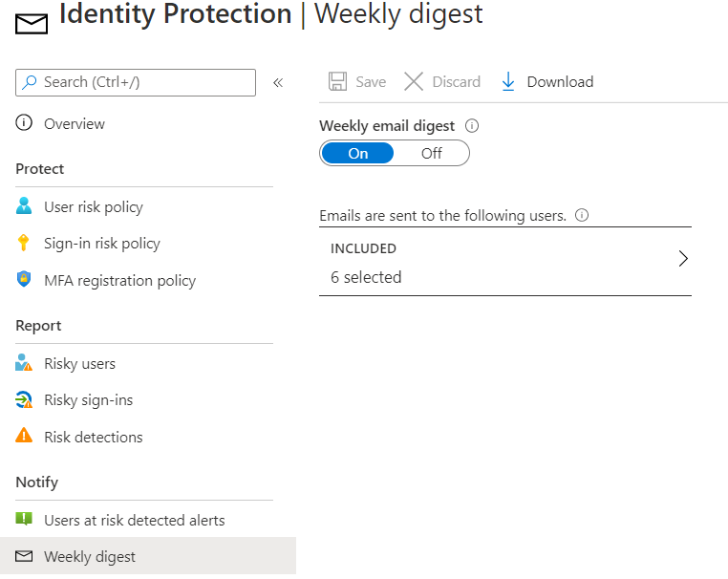Select Weekly digest in the Notify section
This screenshot has width=728, height=579.
148,556
